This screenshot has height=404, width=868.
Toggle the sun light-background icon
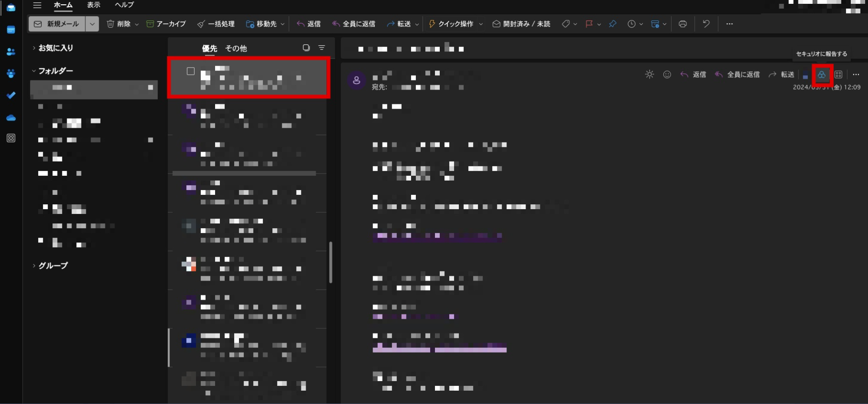pos(650,74)
